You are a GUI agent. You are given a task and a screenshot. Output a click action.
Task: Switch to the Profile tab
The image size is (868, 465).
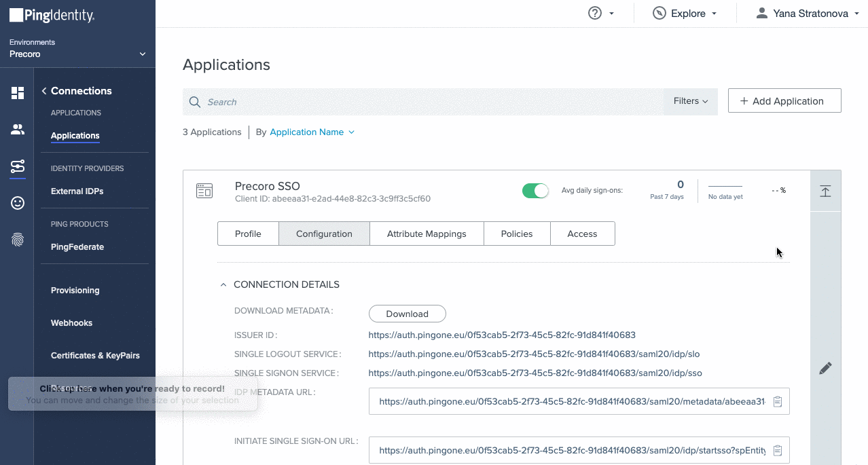pyautogui.click(x=248, y=234)
